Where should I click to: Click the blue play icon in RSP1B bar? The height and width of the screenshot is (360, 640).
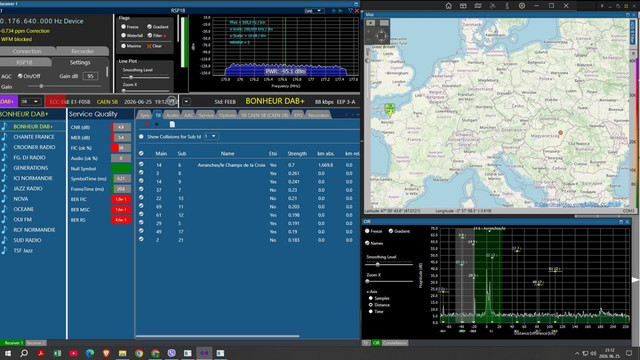[334, 11]
